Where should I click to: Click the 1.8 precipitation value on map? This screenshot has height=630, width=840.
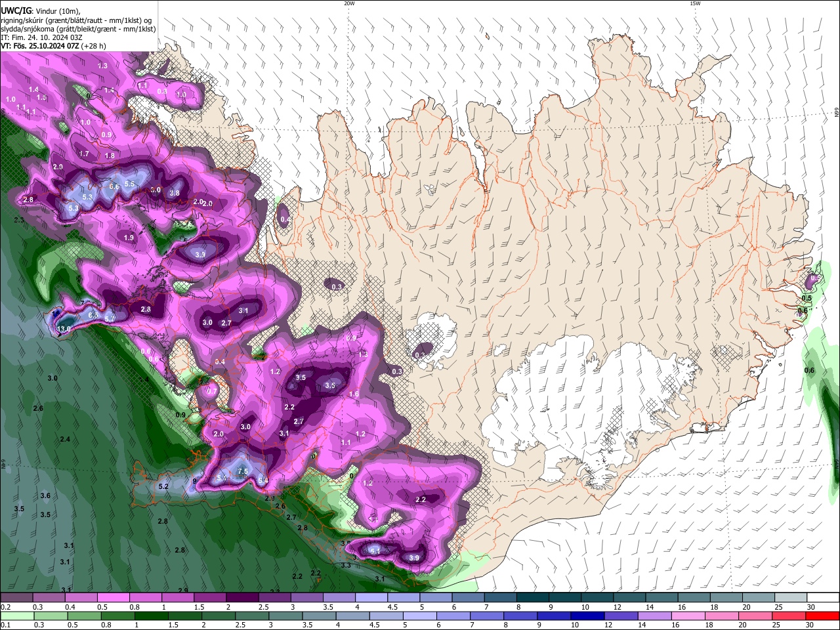tap(110, 156)
